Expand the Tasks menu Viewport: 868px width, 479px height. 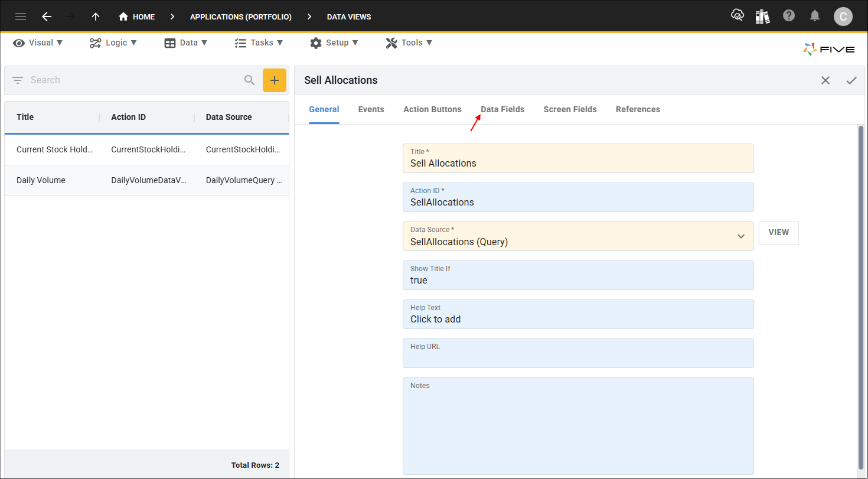[259, 43]
